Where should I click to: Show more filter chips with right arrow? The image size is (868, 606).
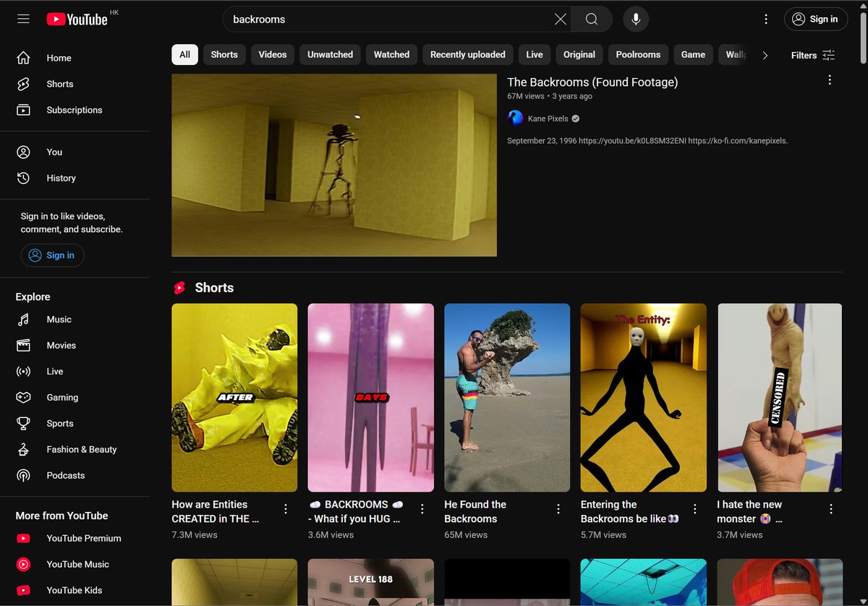tap(765, 55)
